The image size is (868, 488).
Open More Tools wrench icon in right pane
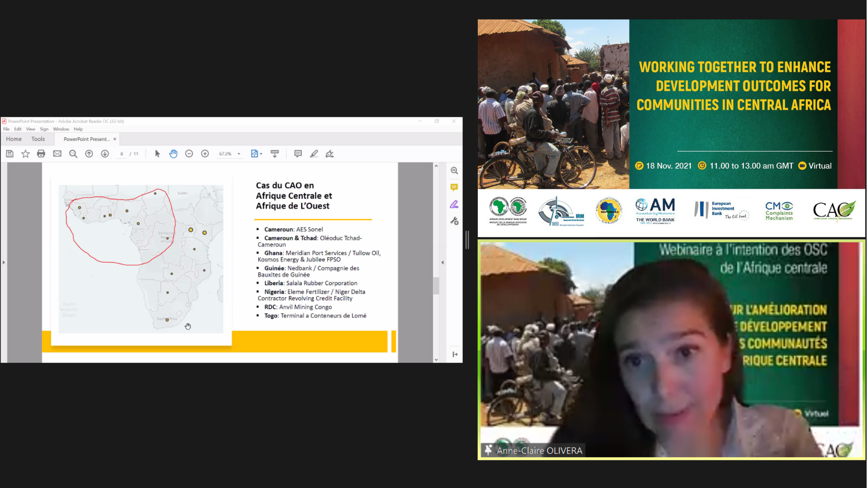click(x=454, y=221)
